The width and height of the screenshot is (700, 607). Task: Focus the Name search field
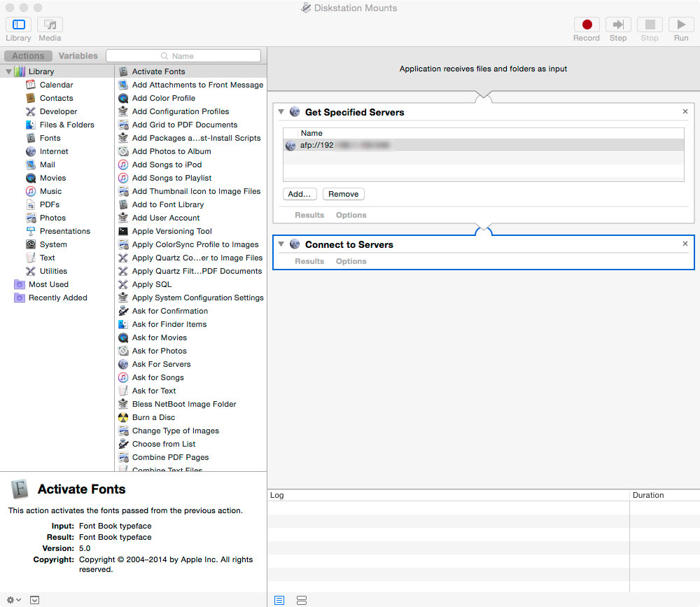point(183,56)
